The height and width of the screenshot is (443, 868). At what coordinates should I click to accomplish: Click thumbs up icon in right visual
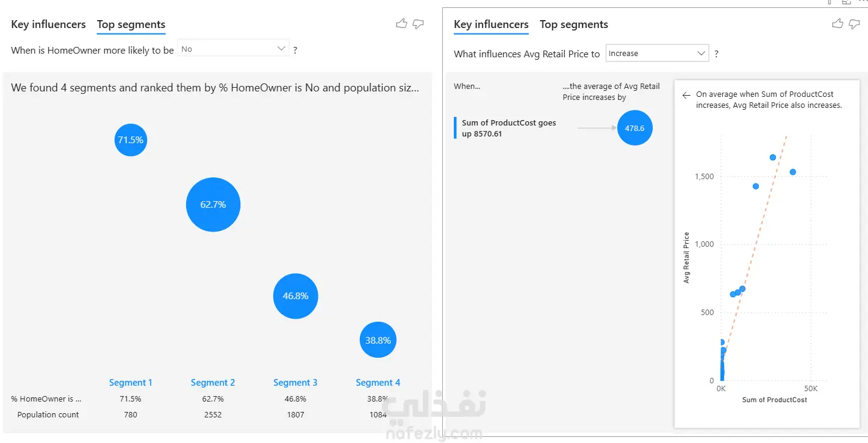pyautogui.click(x=838, y=24)
